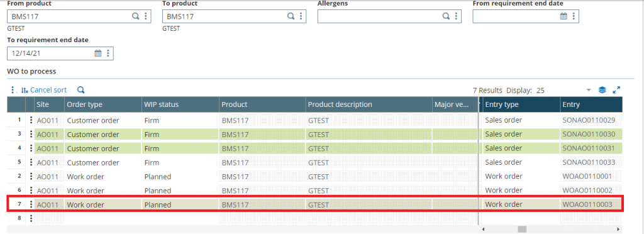This screenshot has height=234, width=644.
Task: Open actions menu beside To product field
Action: tap(301, 16)
